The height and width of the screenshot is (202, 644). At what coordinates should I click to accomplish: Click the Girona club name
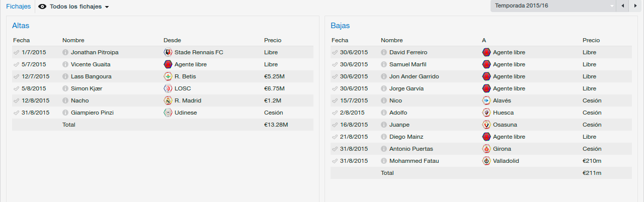coord(502,149)
